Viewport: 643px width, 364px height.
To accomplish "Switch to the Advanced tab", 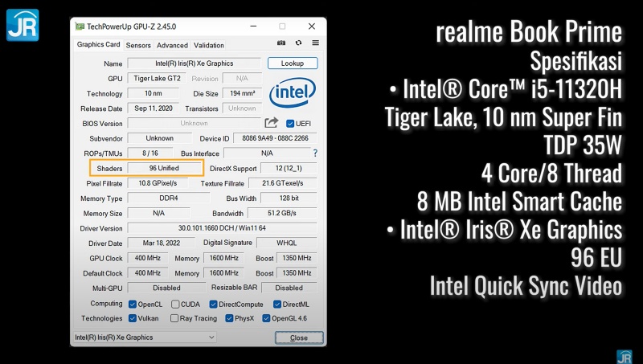I will [172, 45].
